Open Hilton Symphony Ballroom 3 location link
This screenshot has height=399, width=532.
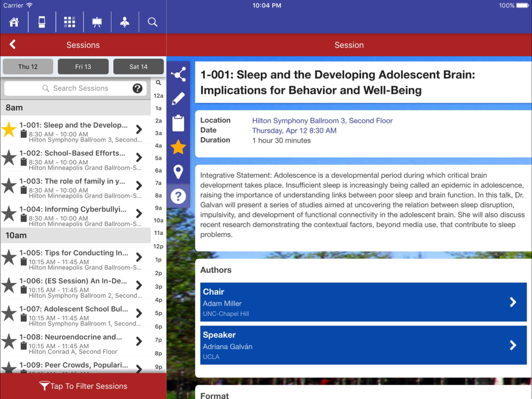322,121
